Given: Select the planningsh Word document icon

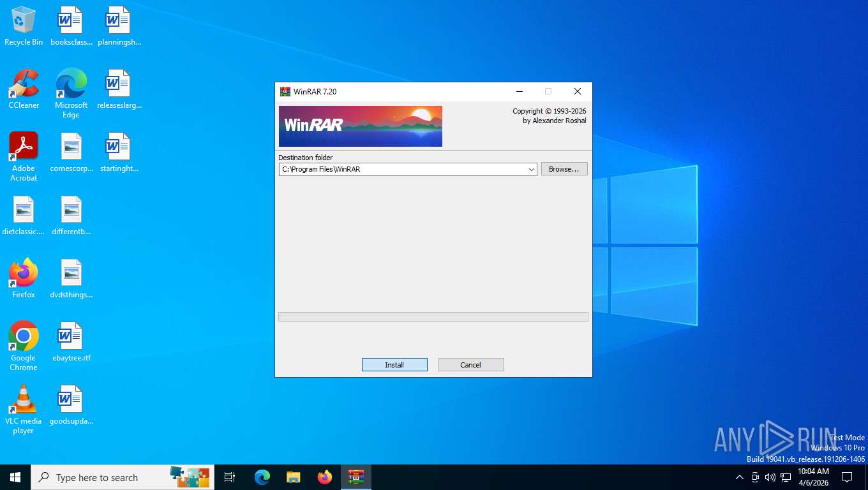Looking at the screenshot, I should point(119,27).
